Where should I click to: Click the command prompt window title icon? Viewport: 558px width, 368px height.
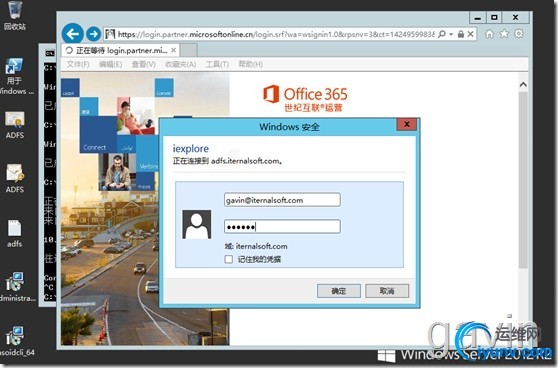pyautogui.click(x=50, y=53)
